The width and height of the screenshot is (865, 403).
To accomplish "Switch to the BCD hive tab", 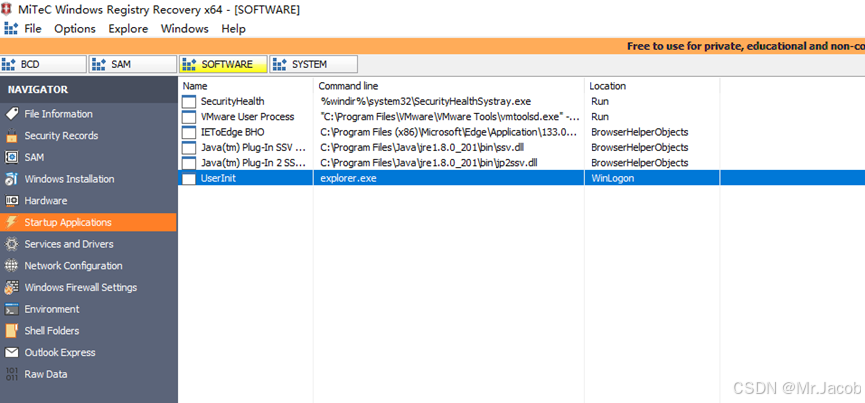I will (44, 65).
